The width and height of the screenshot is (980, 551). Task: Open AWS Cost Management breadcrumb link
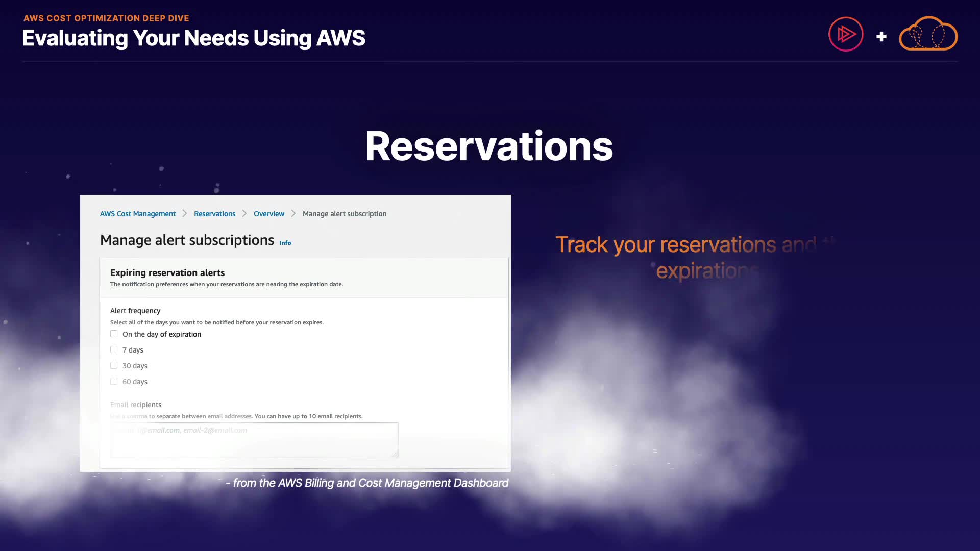[x=137, y=214]
